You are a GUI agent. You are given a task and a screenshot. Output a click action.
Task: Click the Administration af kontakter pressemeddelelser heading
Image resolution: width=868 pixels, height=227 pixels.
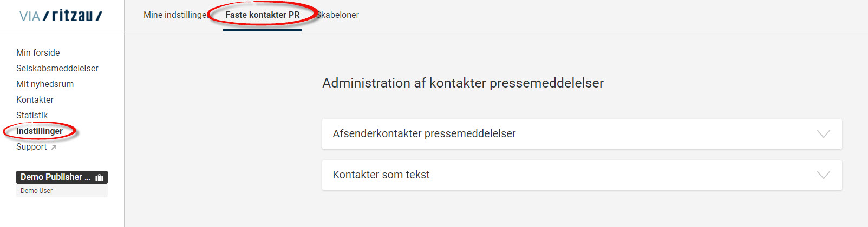[x=462, y=83]
